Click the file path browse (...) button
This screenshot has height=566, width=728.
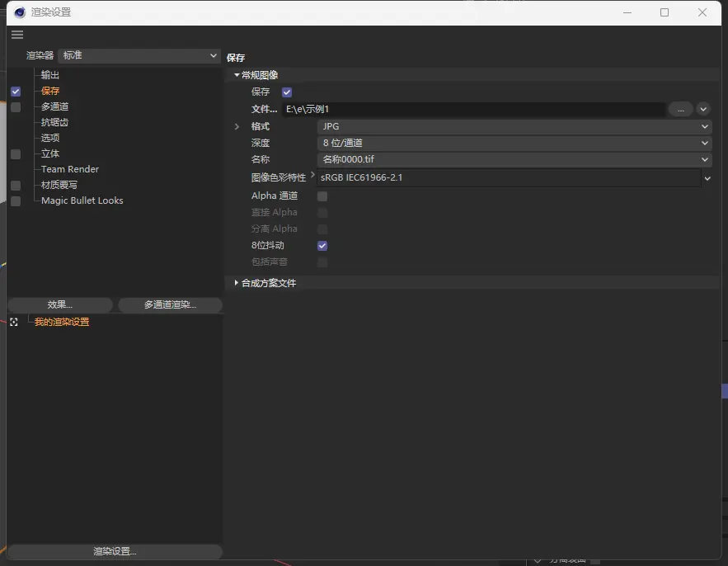680,109
